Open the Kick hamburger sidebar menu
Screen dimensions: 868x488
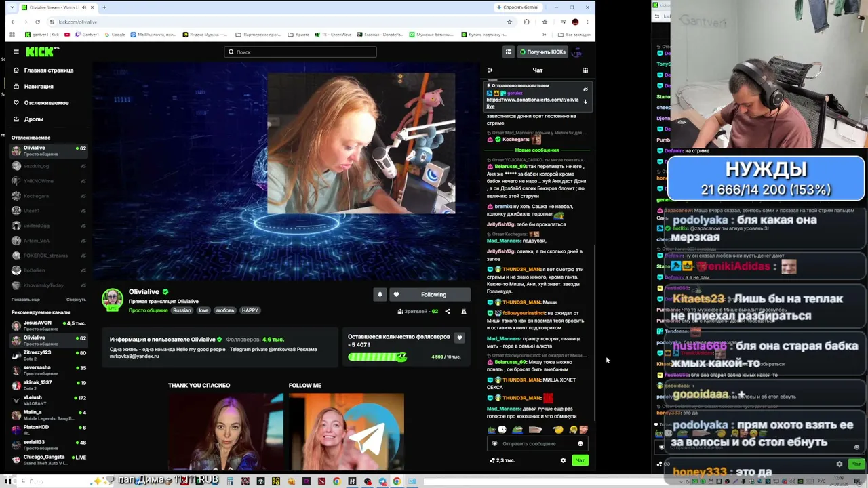click(x=16, y=52)
